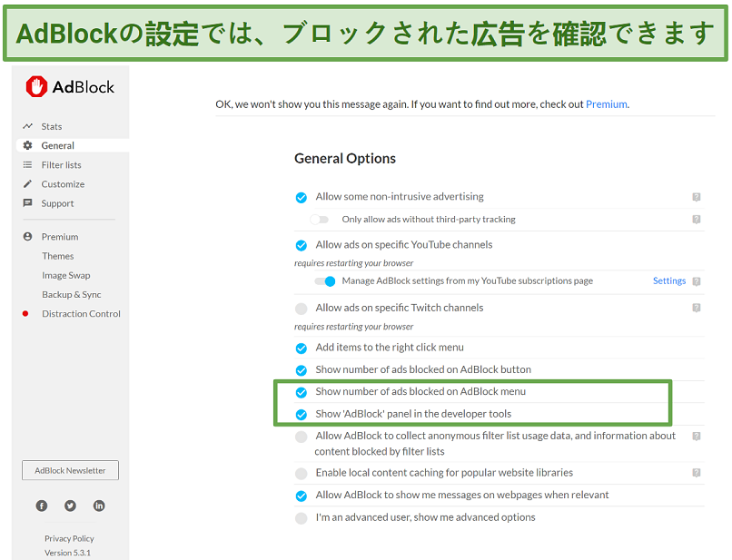Open Backup & Sync page
The image size is (732, 560).
pos(72,294)
